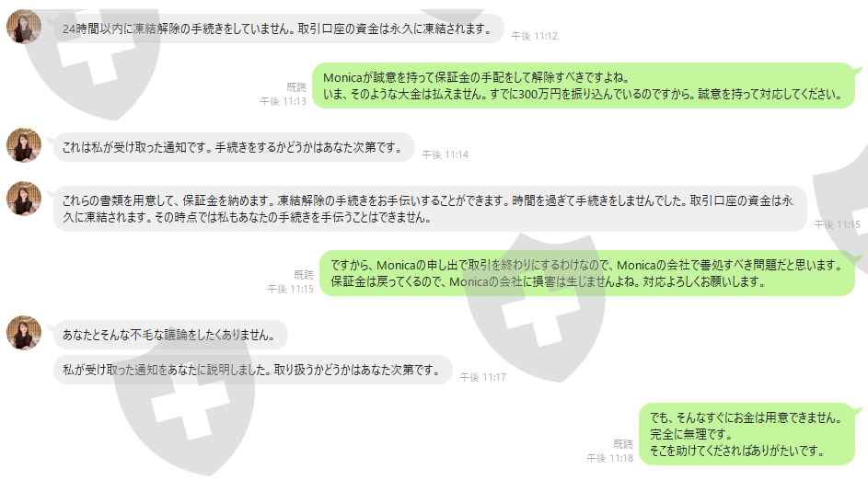Click the 午後 11:12 timestamp
The height and width of the screenshot is (480, 868).
click(x=534, y=36)
